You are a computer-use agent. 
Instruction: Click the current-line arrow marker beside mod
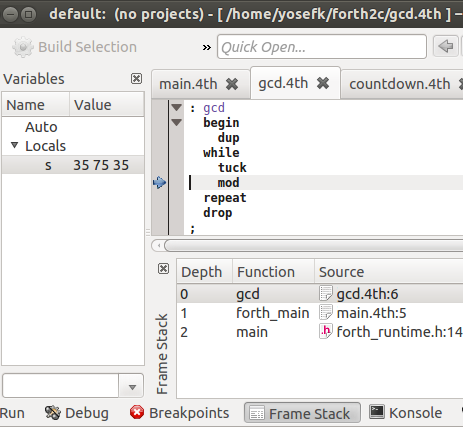point(159,182)
